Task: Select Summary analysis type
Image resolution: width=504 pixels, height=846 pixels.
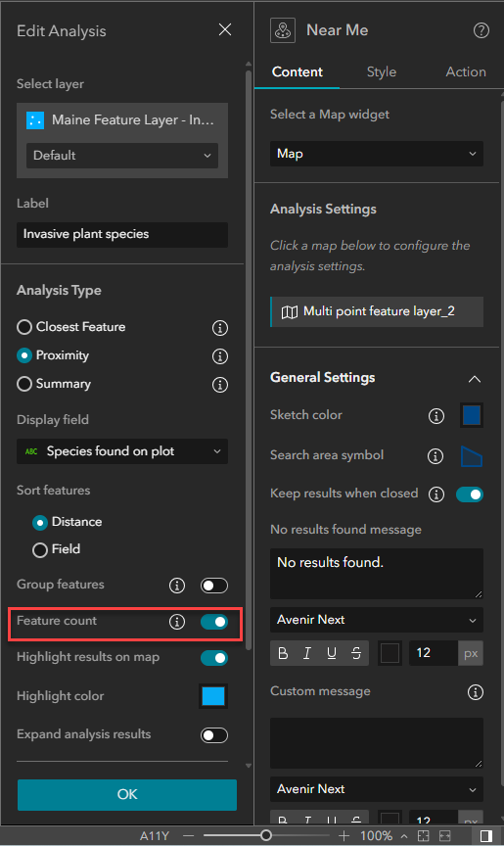Action: click(x=24, y=384)
